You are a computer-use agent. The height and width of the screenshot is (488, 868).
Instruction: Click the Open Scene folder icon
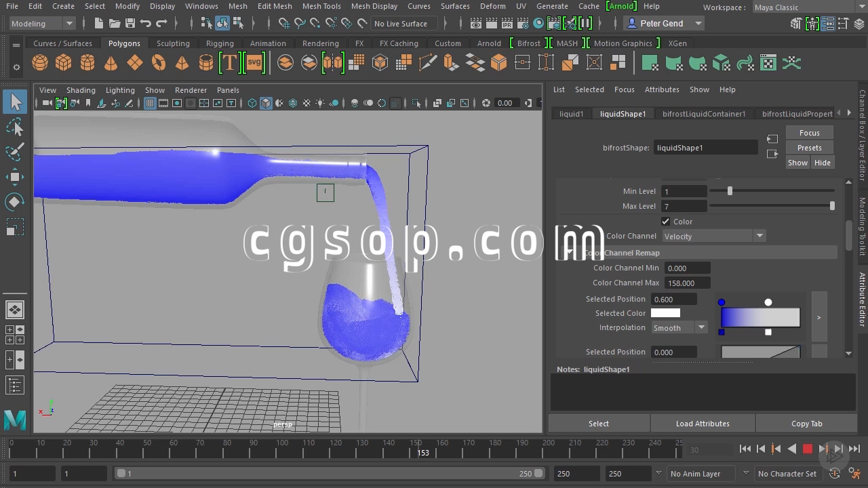(x=115, y=23)
